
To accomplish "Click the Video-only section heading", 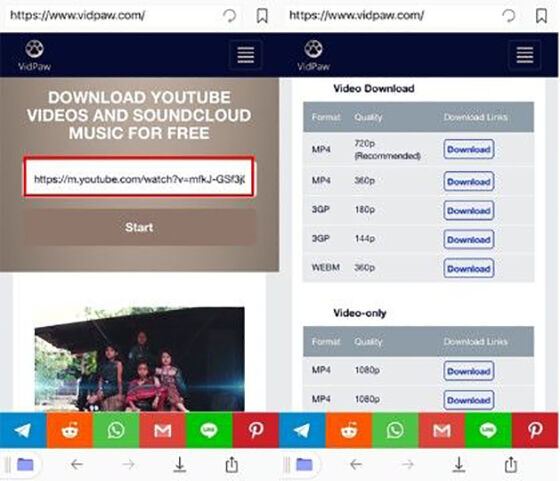I will point(360,313).
